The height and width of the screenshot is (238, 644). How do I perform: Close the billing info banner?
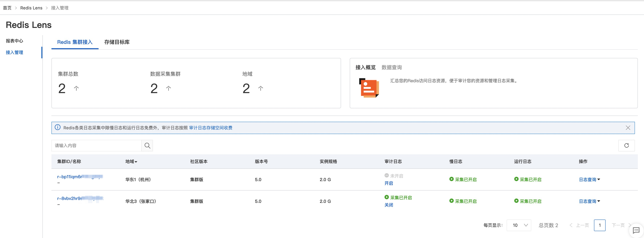point(628,128)
